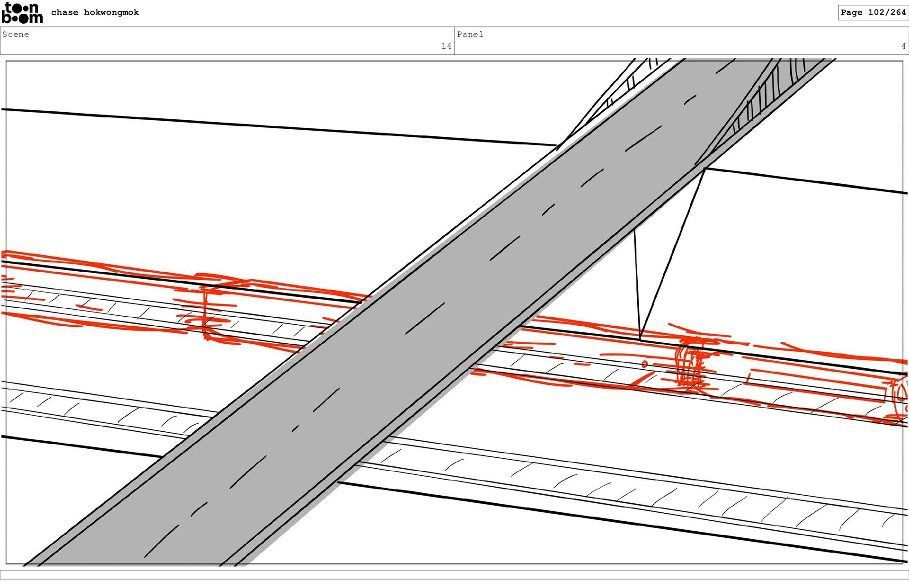The image size is (909, 588).
Task: Select the scene number 14
Action: click(x=446, y=46)
